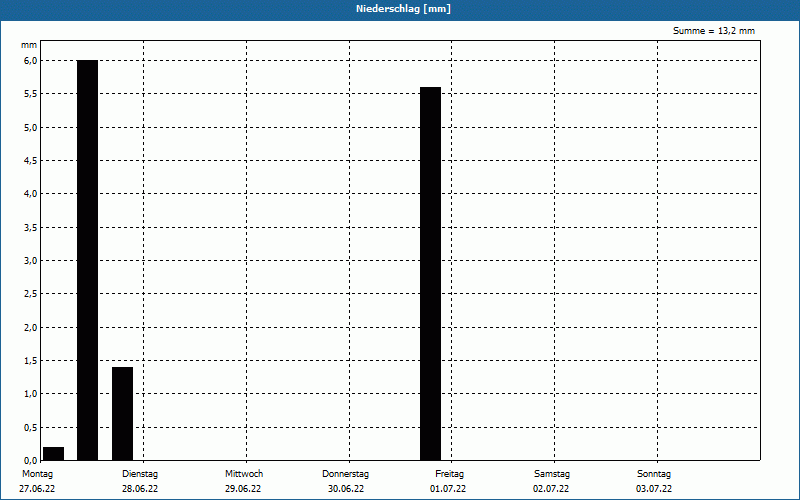
Task: Click the Samstag axis label
Action: pos(552,474)
